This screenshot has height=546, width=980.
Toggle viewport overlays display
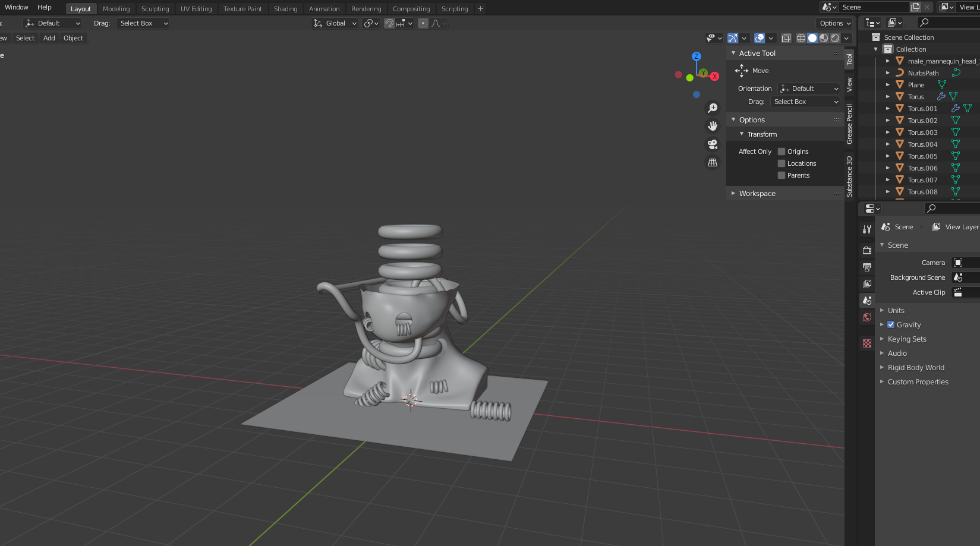tap(760, 38)
